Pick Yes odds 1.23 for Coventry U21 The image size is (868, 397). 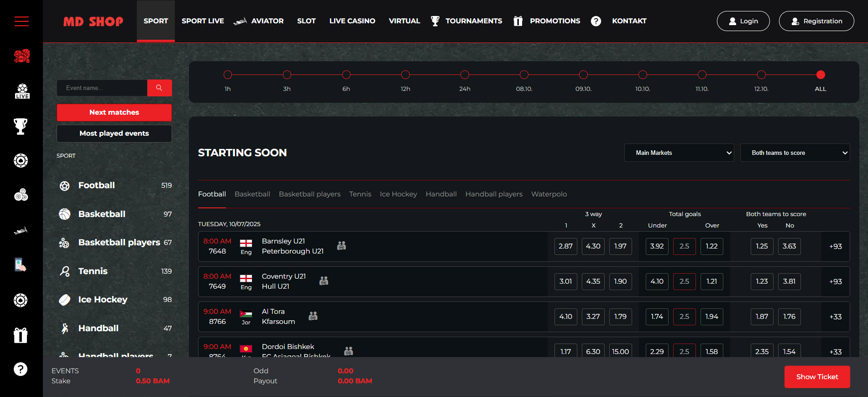[x=762, y=281]
